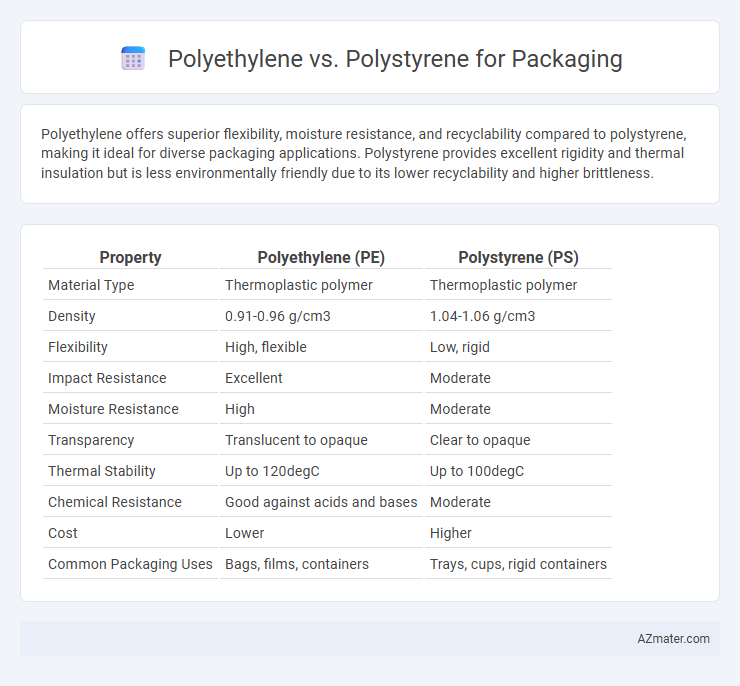Screen dimensions: 740x686
Task: Click the Common Packaging Uses row label
Action: click(130, 564)
